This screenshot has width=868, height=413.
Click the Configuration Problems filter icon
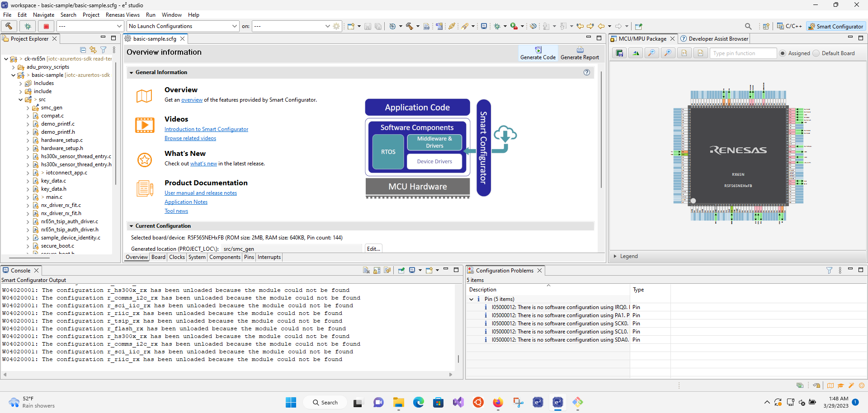829,270
